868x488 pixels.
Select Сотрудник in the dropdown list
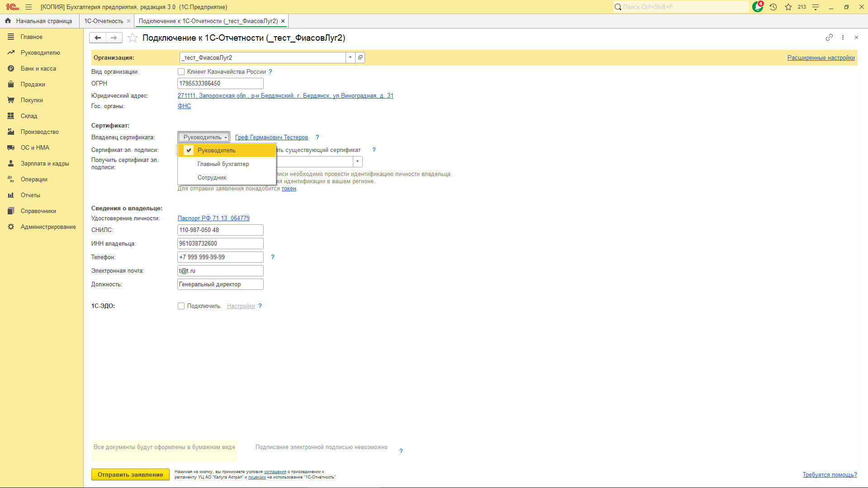click(227, 178)
